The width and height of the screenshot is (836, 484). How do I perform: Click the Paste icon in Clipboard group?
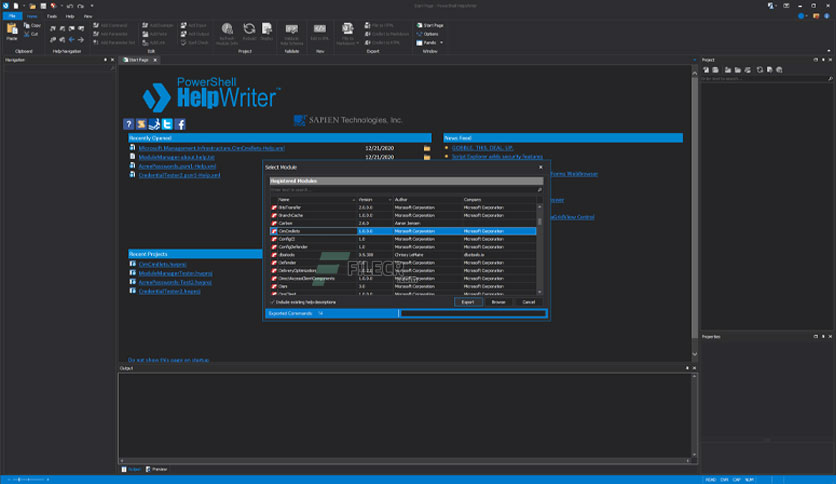tap(12, 29)
